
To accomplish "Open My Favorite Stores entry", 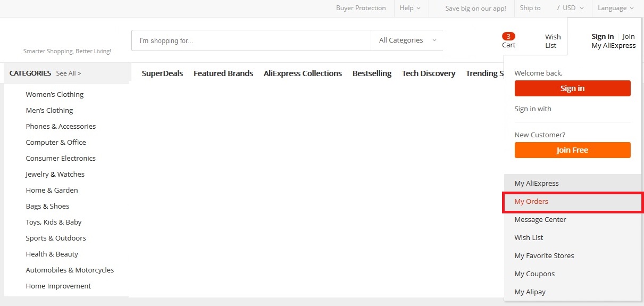I will (x=573, y=255).
